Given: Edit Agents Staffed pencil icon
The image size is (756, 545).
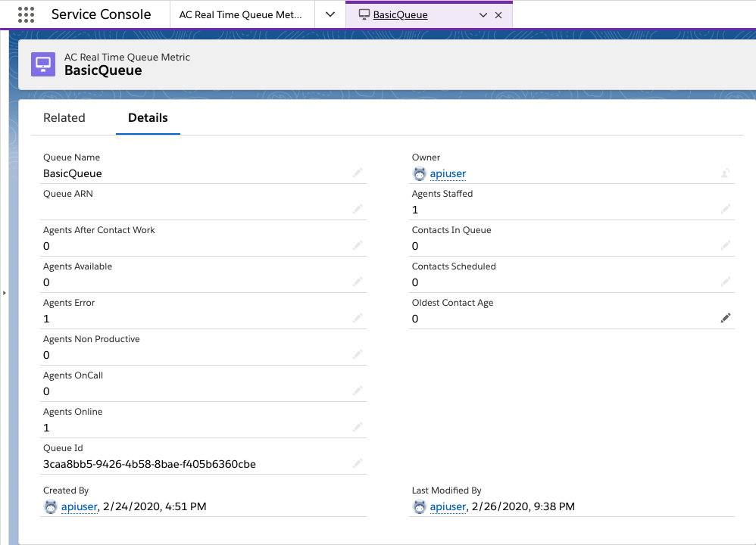Looking at the screenshot, I should point(726,209).
